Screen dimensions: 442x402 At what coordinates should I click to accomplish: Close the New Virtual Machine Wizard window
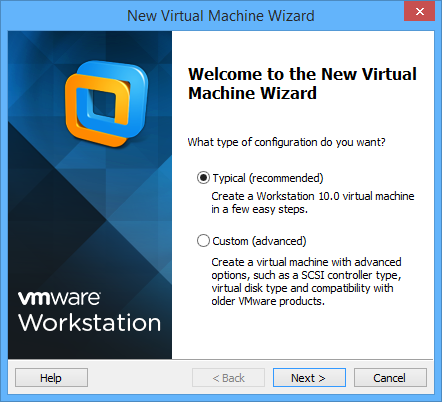coord(420,11)
